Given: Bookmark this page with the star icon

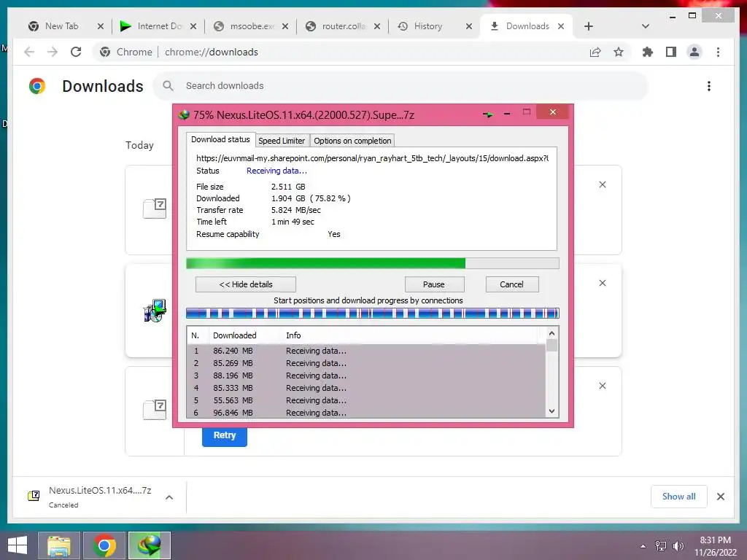Looking at the screenshot, I should coord(619,52).
